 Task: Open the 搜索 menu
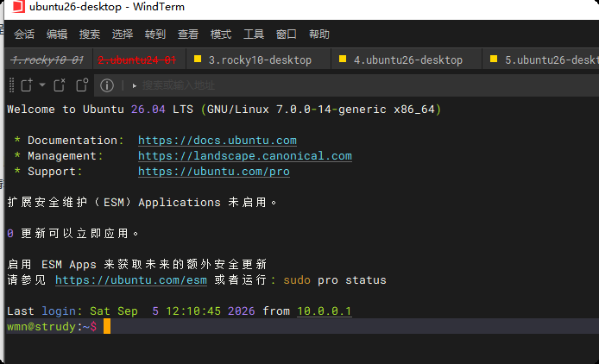click(x=90, y=35)
